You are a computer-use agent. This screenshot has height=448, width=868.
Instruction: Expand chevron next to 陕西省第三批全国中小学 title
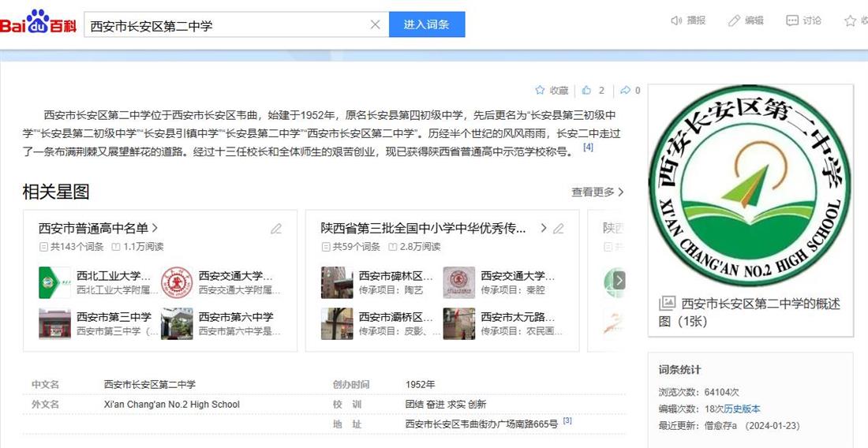(544, 228)
